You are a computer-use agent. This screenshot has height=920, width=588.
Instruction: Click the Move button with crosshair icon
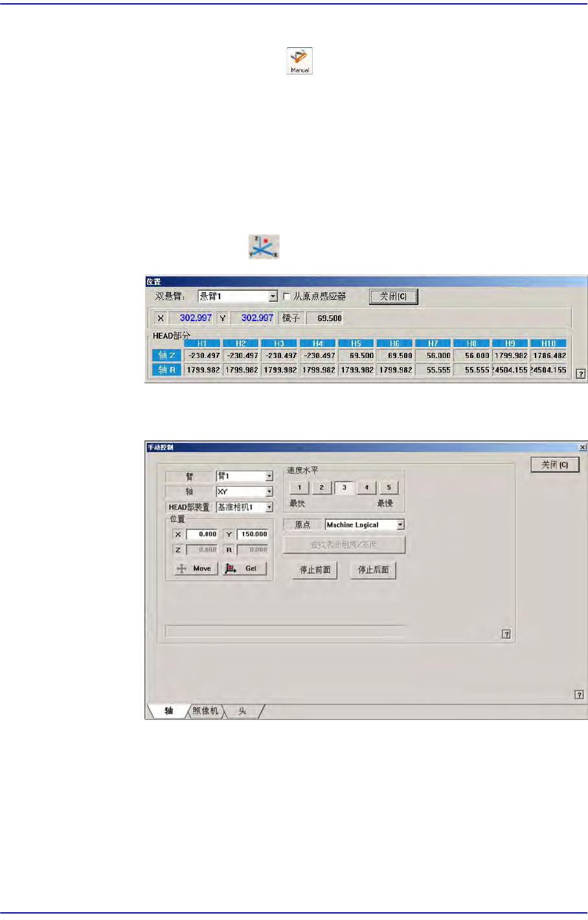pos(195,568)
